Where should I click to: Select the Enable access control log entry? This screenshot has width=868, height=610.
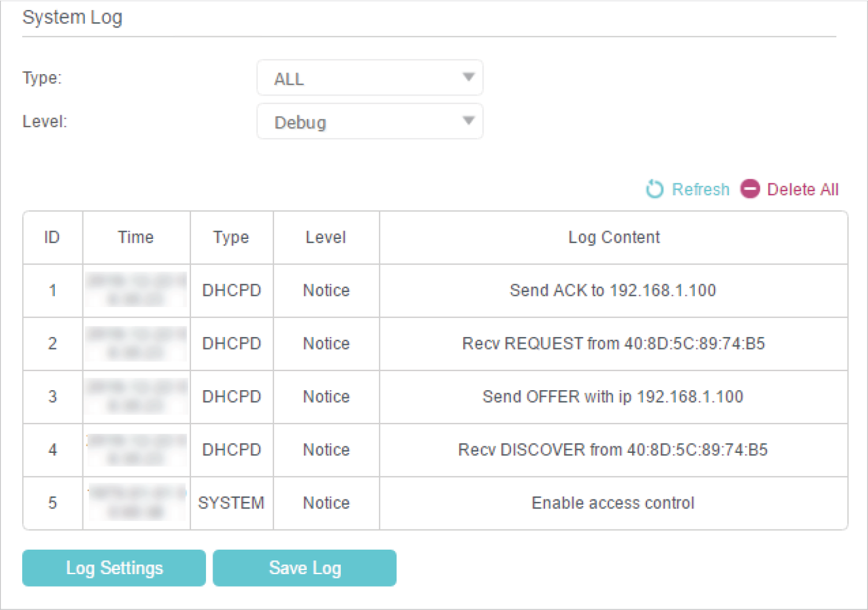pos(612,503)
